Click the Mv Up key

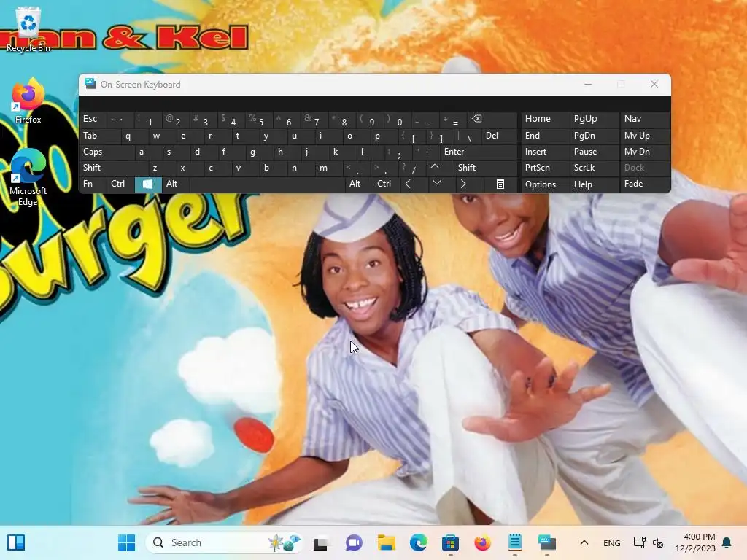[645, 136]
